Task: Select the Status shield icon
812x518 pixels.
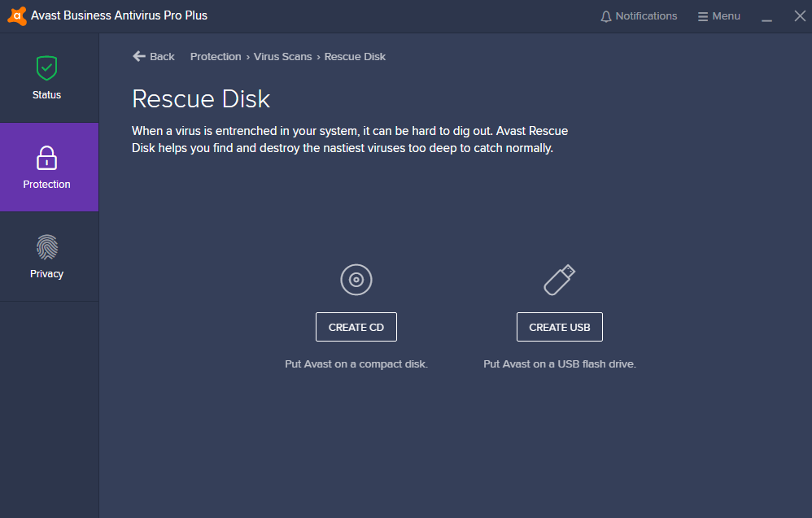Action: click(46, 68)
